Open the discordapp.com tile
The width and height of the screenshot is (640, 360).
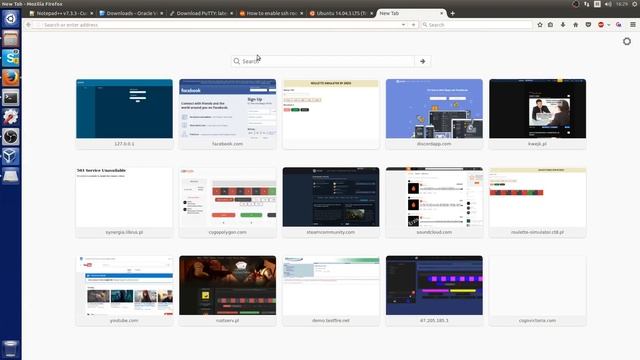(x=434, y=114)
